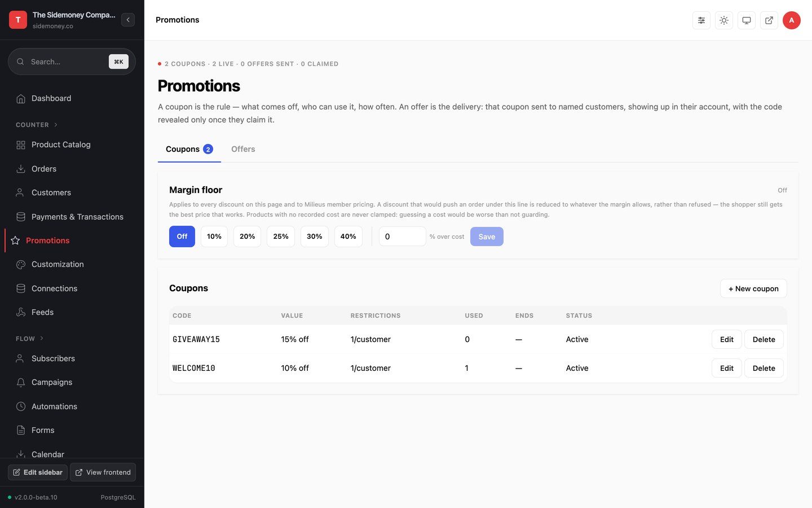This screenshot has height=508, width=812.
Task: Focus the sidebar Search field
Action: 72,62
